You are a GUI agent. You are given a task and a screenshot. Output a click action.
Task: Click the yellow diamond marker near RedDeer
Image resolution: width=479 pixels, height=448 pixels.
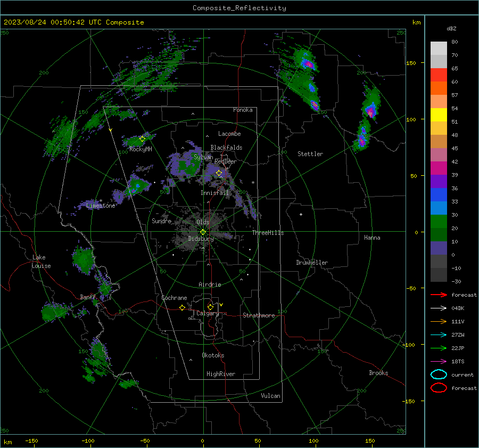tap(219, 173)
